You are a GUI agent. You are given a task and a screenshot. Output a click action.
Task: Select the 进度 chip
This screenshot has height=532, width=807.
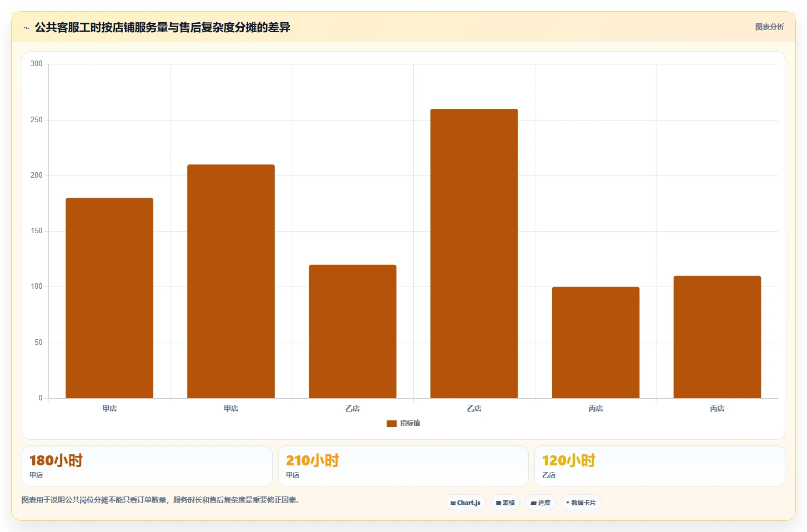[x=540, y=503]
